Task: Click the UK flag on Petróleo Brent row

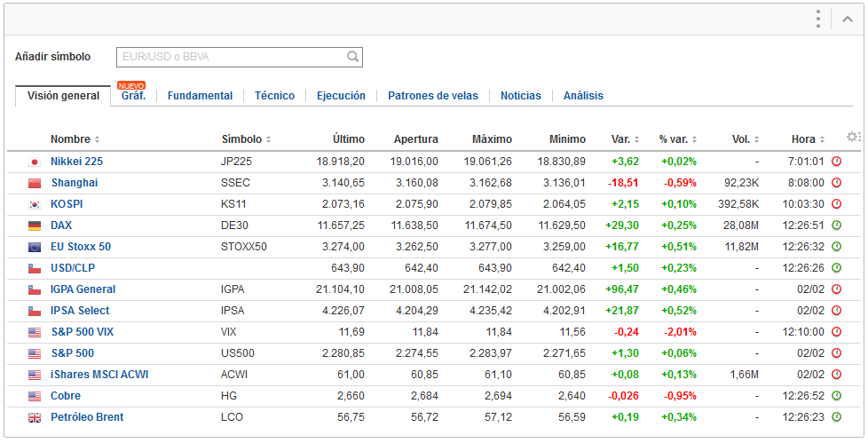Action: 35,418
